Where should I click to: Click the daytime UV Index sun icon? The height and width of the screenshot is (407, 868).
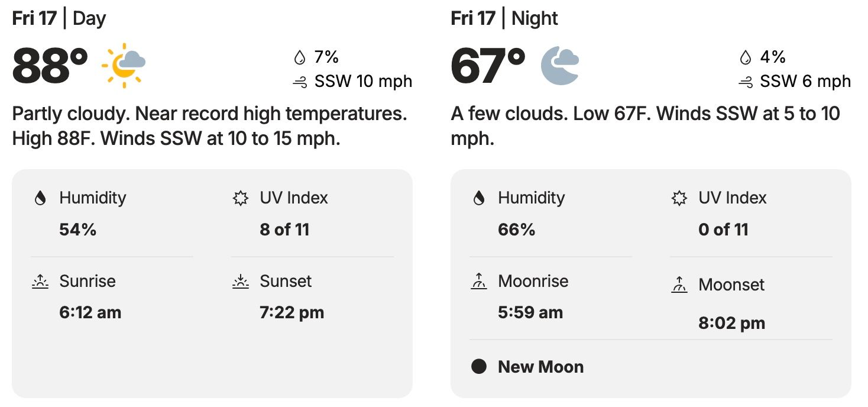pyautogui.click(x=240, y=198)
